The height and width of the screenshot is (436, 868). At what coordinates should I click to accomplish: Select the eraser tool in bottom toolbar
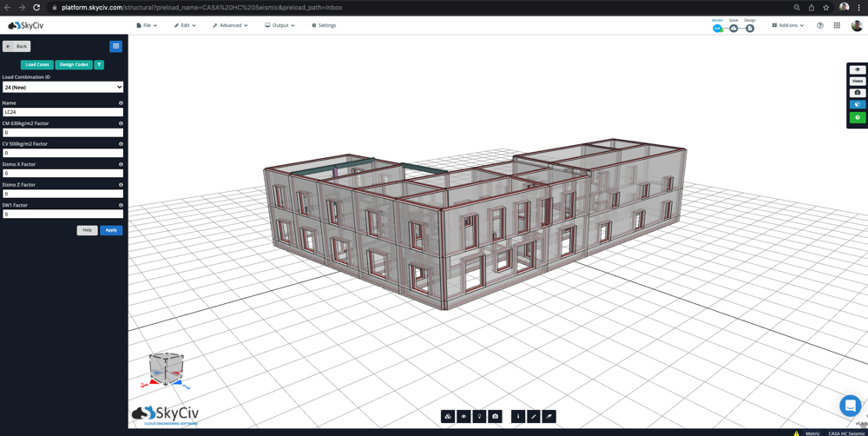tap(549, 416)
